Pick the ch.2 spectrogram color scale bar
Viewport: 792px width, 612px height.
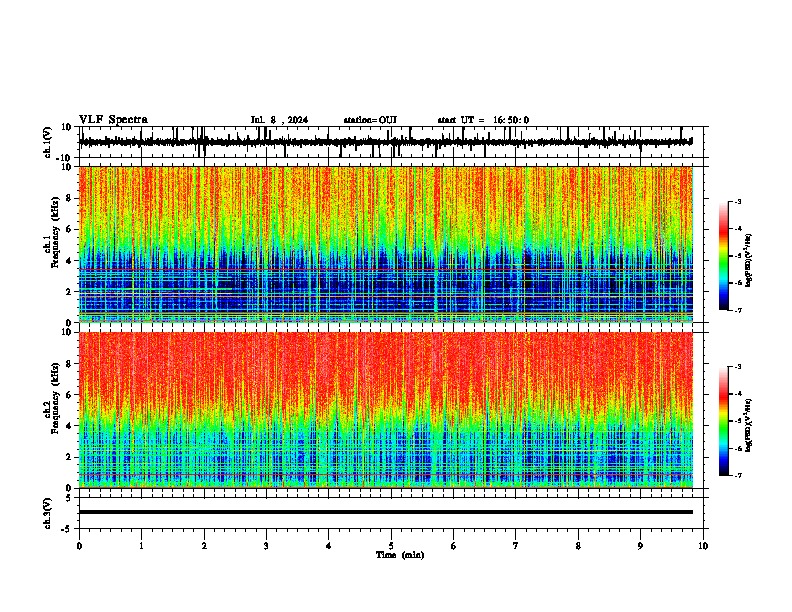point(723,421)
